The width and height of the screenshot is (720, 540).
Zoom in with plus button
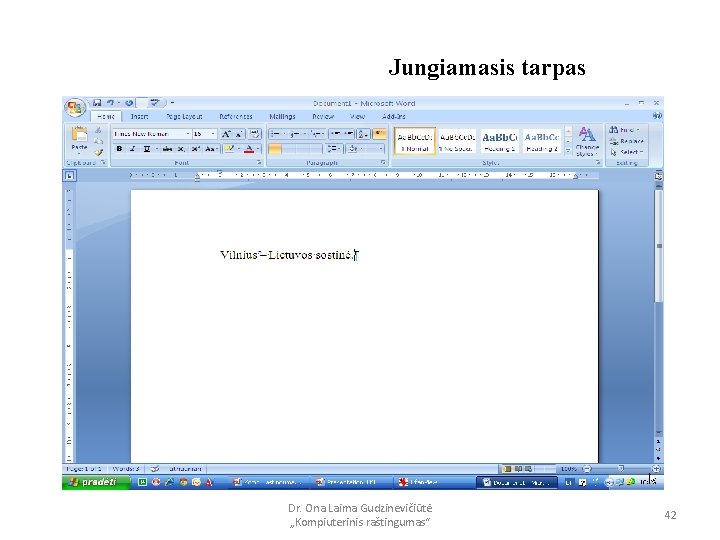tap(656, 469)
